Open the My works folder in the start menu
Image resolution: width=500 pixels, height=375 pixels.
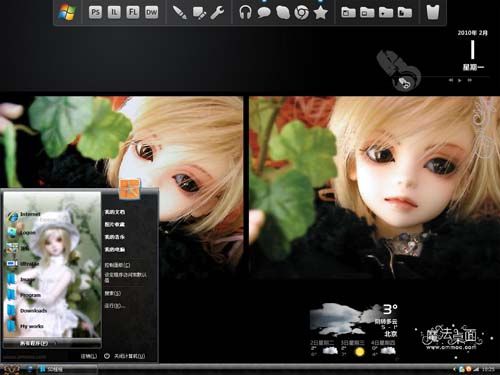coord(25,326)
